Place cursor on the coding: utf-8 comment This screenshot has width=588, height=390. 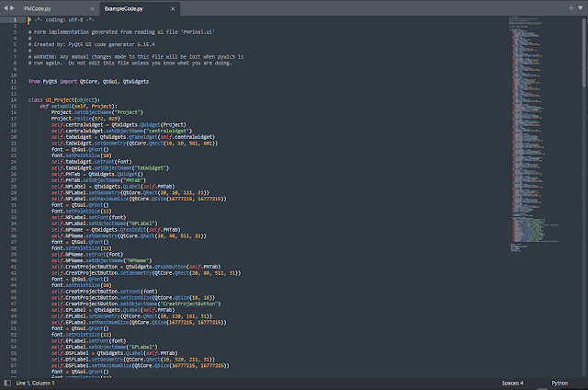click(x=62, y=19)
